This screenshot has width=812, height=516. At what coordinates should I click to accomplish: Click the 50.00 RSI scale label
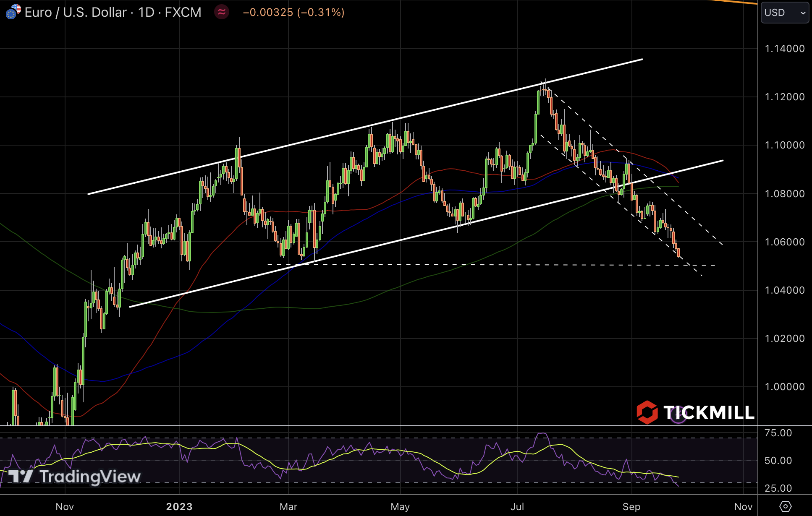pyautogui.click(x=778, y=461)
